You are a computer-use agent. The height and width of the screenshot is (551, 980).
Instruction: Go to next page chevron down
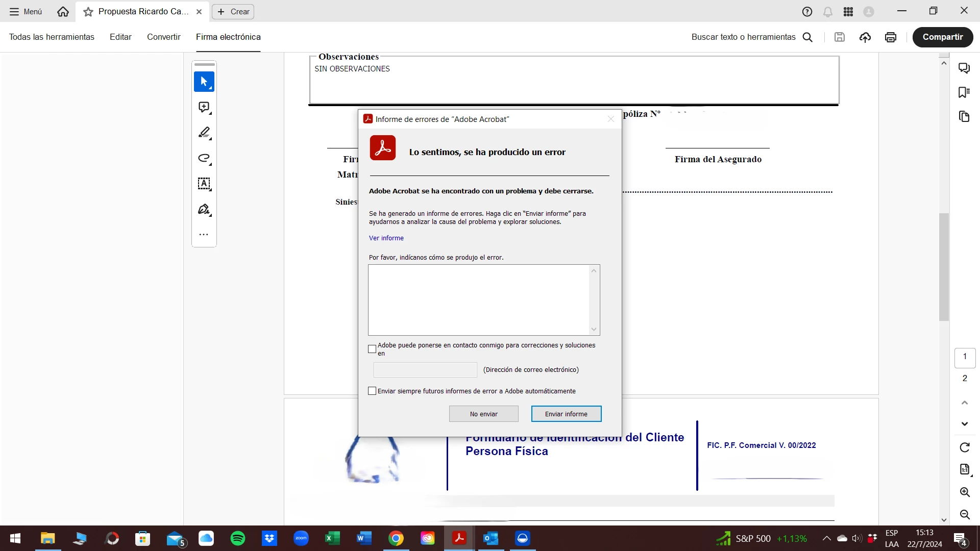[x=964, y=424]
